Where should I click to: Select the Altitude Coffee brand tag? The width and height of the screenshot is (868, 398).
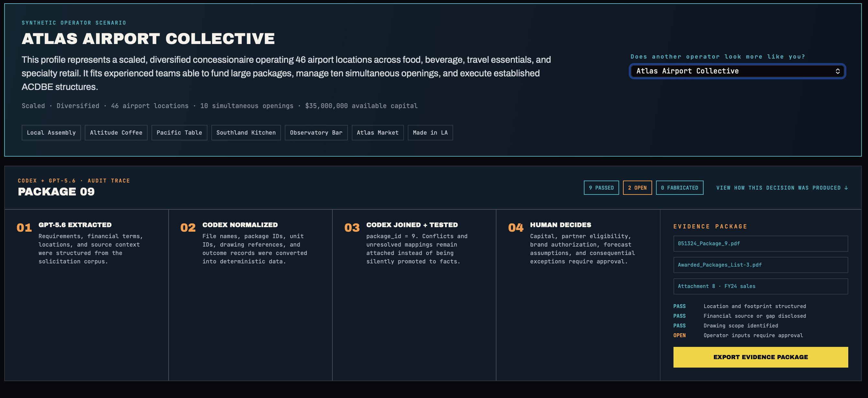point(116,133)
